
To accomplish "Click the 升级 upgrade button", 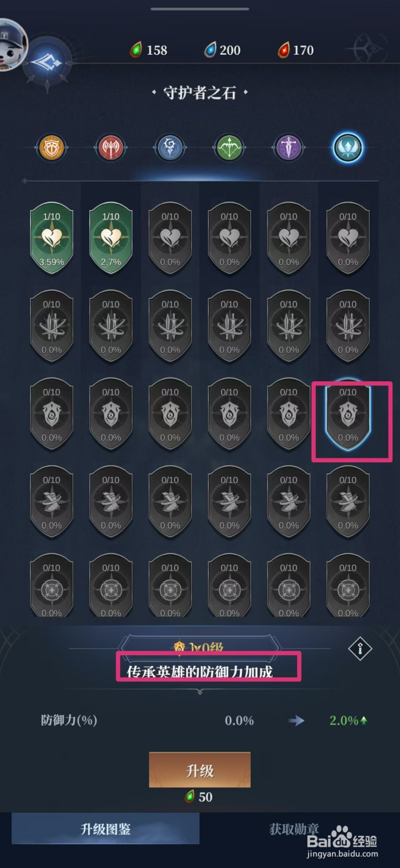I will pyautogui.click(x=200, y=770).
